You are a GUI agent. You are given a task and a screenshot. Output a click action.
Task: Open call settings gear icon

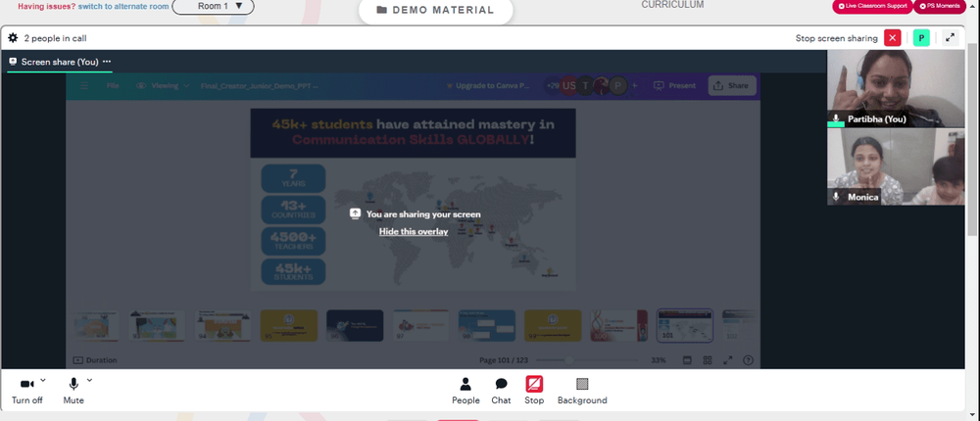point(13,38)
